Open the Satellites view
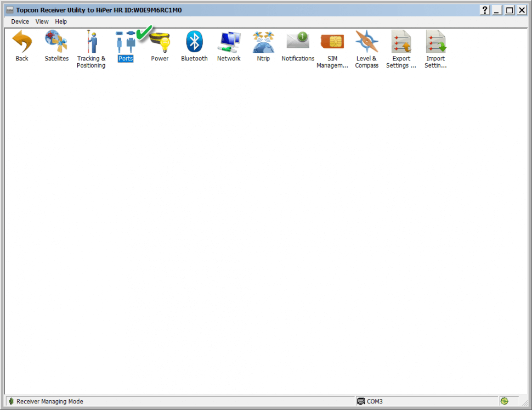 point(56,42)
